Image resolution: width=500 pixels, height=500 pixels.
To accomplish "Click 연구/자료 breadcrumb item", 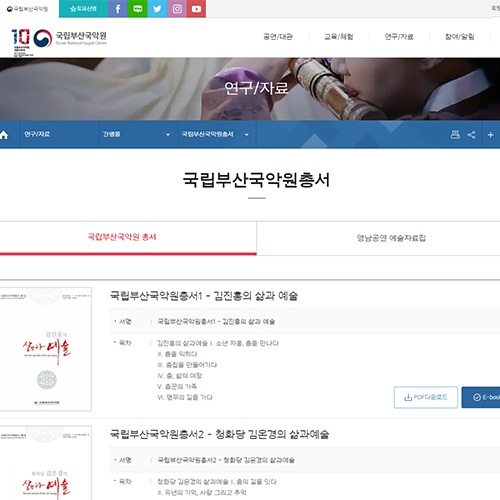I will point(37,134).
